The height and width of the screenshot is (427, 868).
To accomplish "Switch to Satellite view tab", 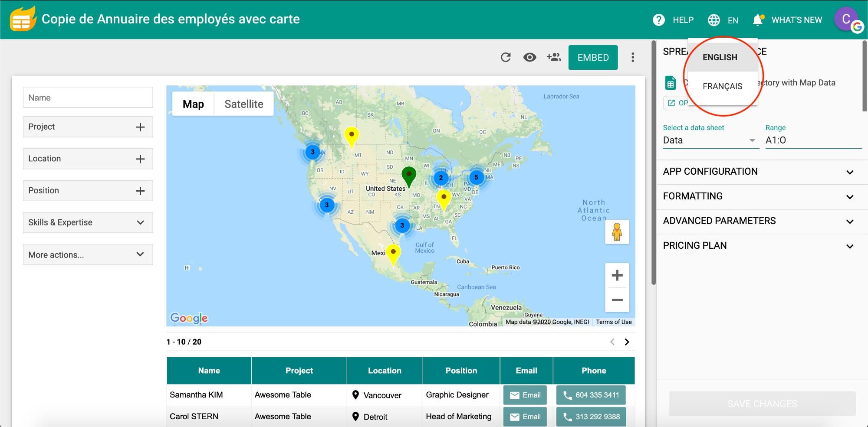I will (244, 104).
